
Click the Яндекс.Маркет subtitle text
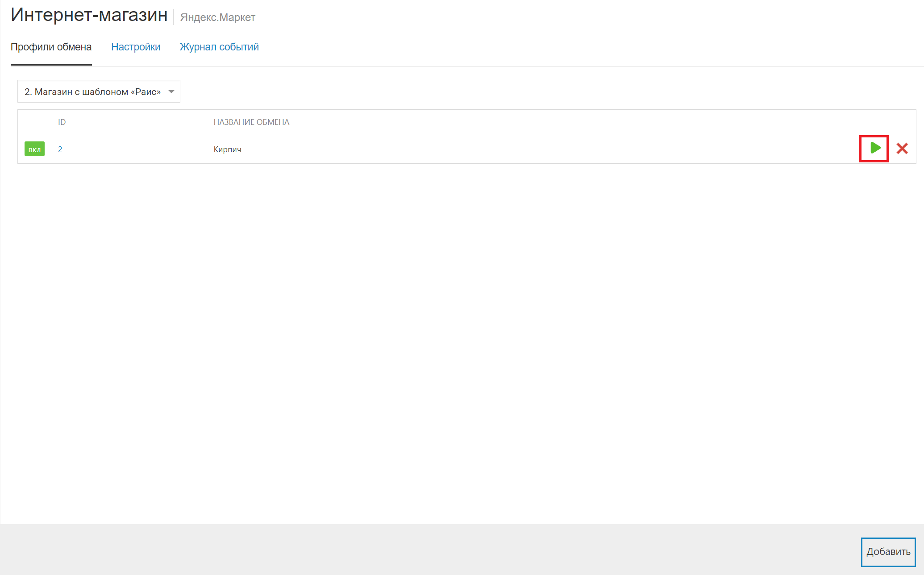point(217,17)
